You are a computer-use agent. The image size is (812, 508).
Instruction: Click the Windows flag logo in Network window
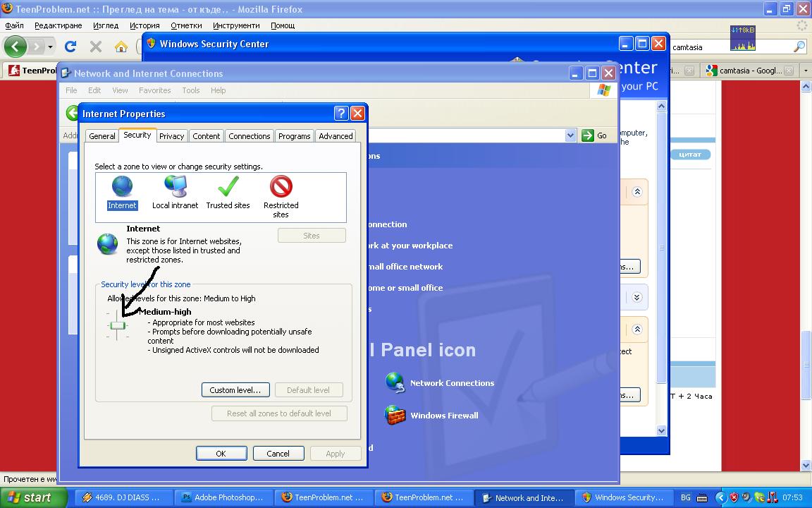point(604,90)
